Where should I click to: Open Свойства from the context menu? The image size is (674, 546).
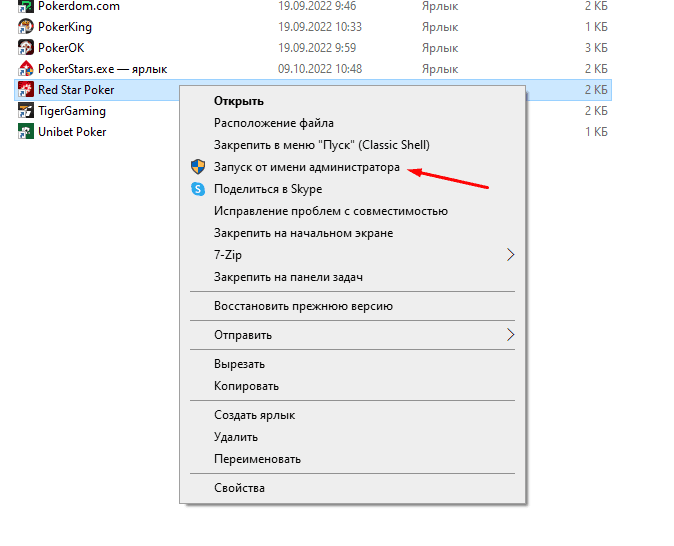(x=239, y=488)
